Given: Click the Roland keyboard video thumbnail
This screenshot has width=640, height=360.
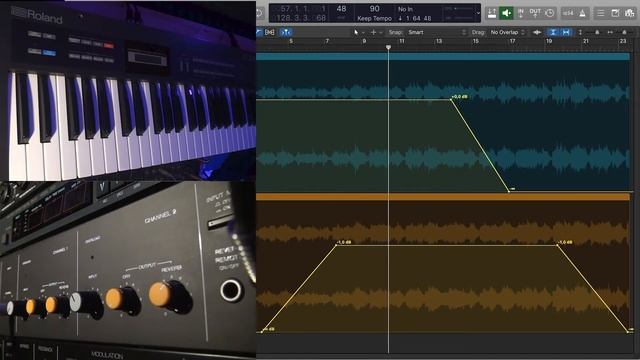Looking at the screenshot, I should tap(128, 90).
